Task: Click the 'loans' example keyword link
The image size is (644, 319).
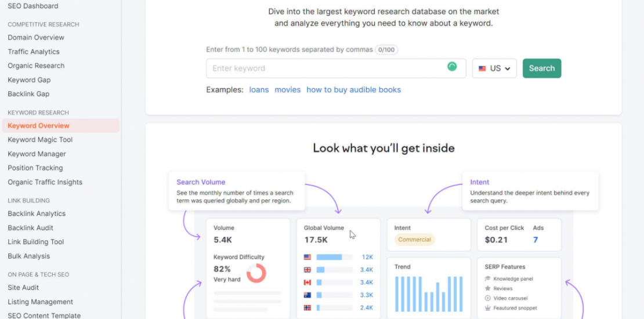Action: pyautogui.click(x=259, y=90)
